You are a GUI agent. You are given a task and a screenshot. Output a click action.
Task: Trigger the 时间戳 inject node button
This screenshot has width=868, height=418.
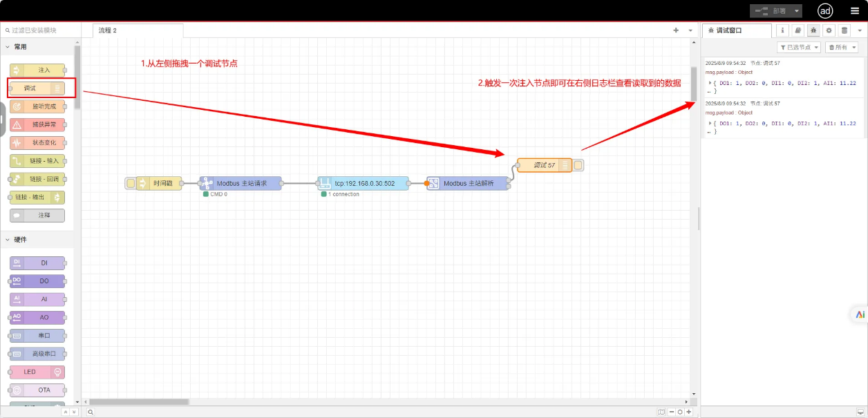(131, 183)
